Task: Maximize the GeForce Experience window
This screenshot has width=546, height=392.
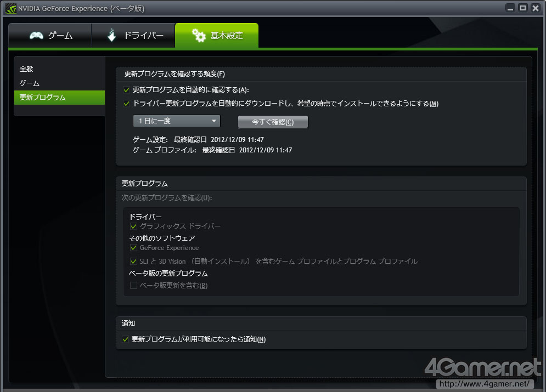Action: tap(522, 8)
